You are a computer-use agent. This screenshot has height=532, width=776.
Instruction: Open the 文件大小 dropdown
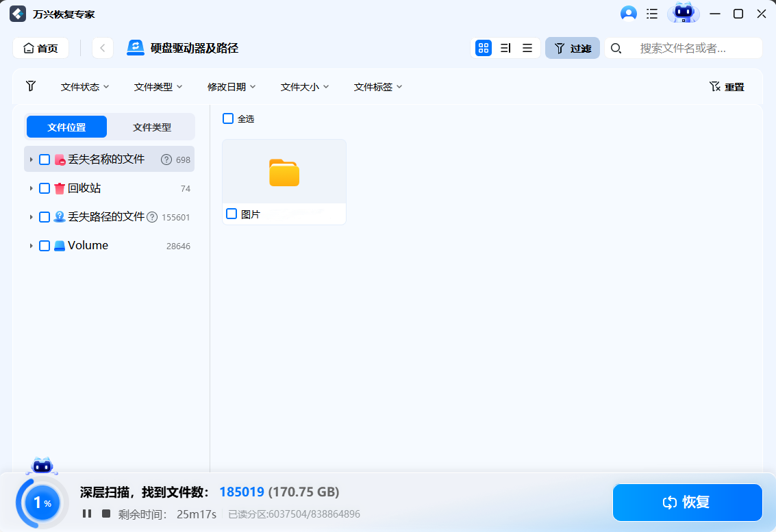click(x=304, y=86)
